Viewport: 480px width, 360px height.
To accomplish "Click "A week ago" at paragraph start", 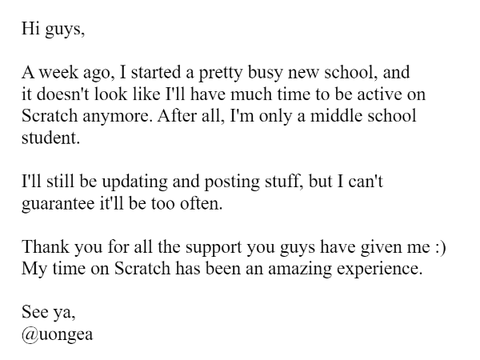I will pyautogui.click(x=66, y=73).
